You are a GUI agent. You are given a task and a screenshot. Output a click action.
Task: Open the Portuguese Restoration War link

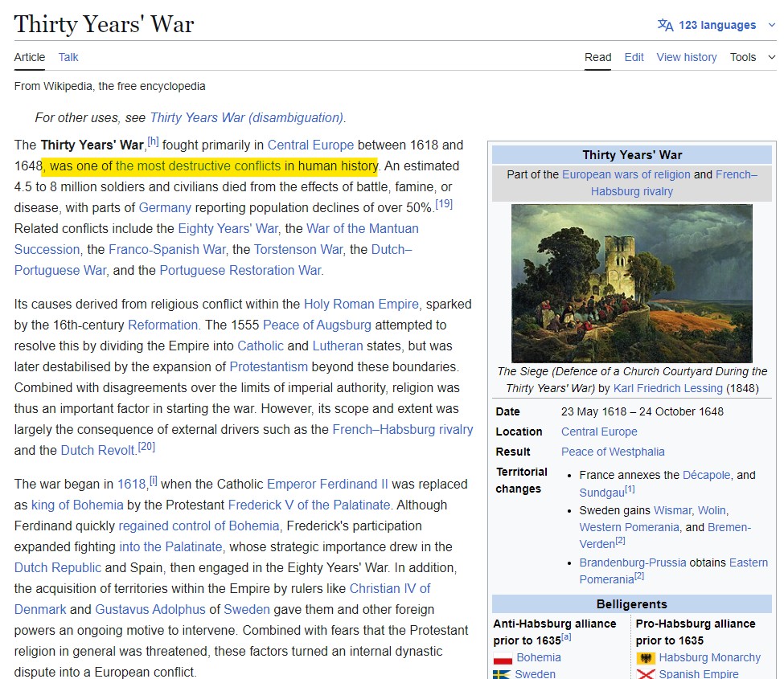click(240, 270)
